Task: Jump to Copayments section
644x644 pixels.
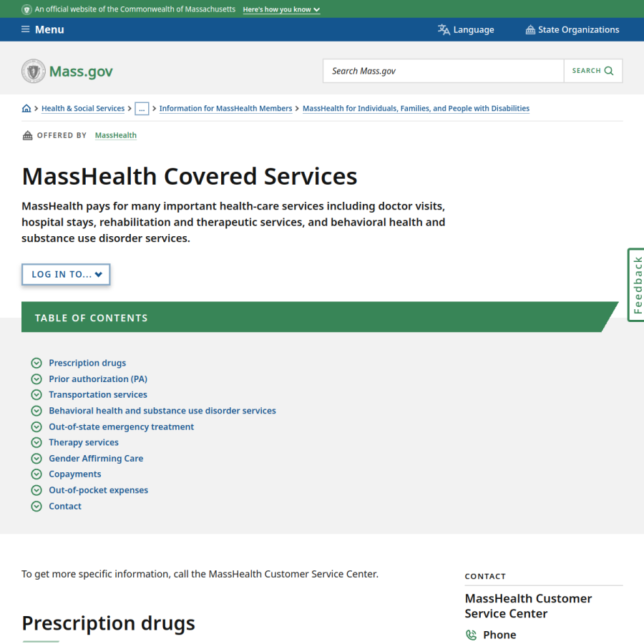Action: pyautogui.click(x=74, y=474)
